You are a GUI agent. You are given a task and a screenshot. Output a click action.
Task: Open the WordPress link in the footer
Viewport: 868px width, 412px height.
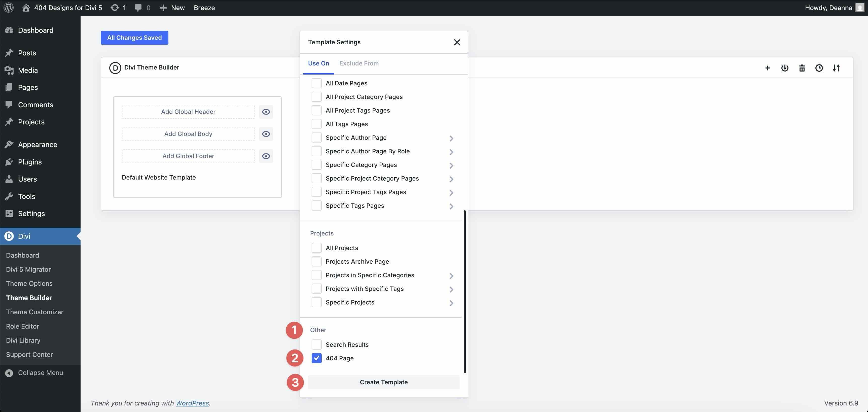click(192, 403)
